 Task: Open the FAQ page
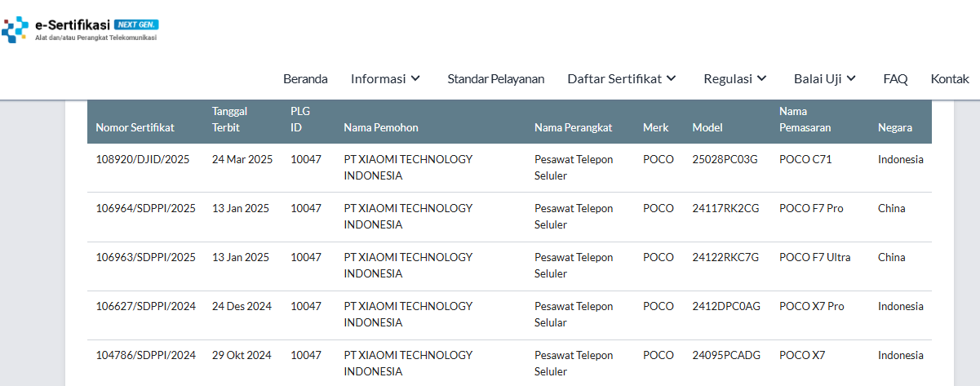click(x=895, y=79)
